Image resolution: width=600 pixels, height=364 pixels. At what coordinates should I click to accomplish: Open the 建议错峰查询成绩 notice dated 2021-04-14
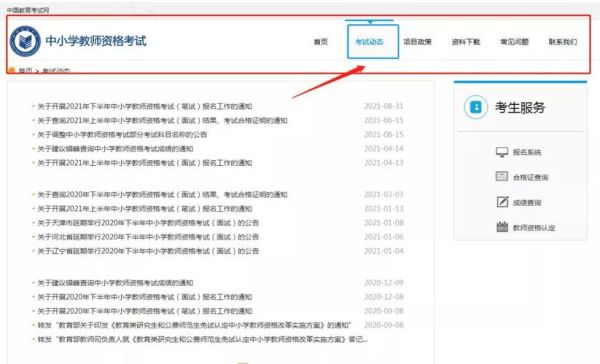point(115,149)
